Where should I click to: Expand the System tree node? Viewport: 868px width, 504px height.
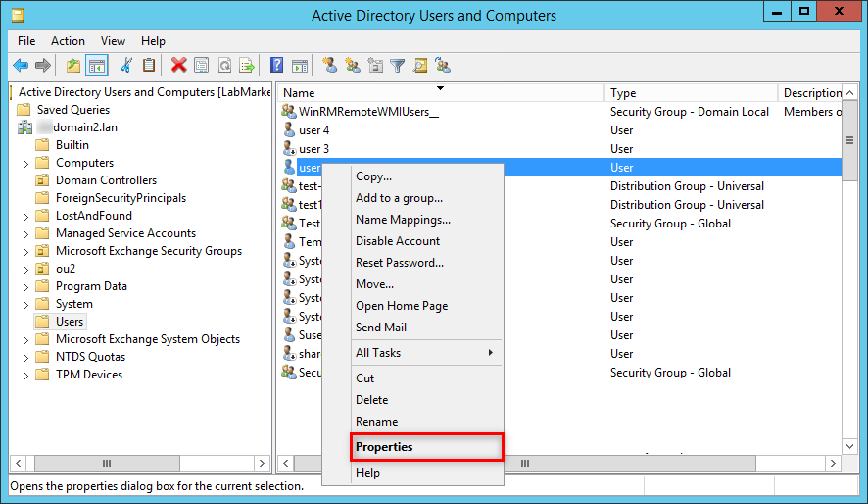pyautogui.click(x=25, y=305)
